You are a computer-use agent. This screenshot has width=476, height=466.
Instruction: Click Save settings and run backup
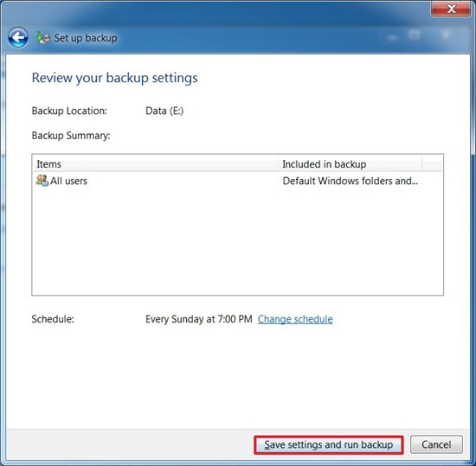[x=329, y=444]
